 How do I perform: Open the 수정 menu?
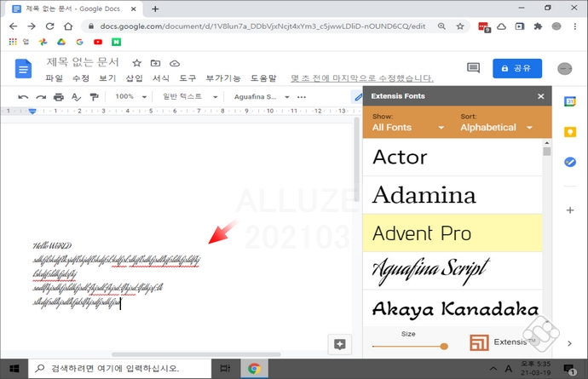81,78
